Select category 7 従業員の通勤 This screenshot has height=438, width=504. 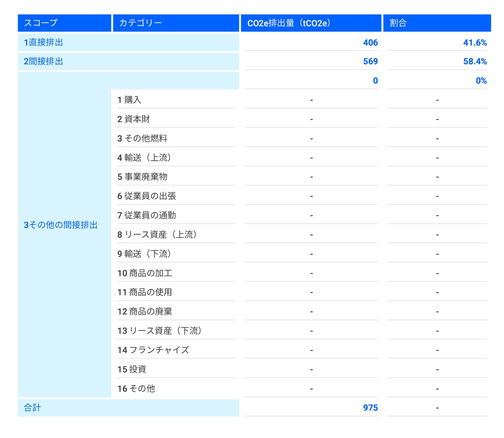(147, 215)
